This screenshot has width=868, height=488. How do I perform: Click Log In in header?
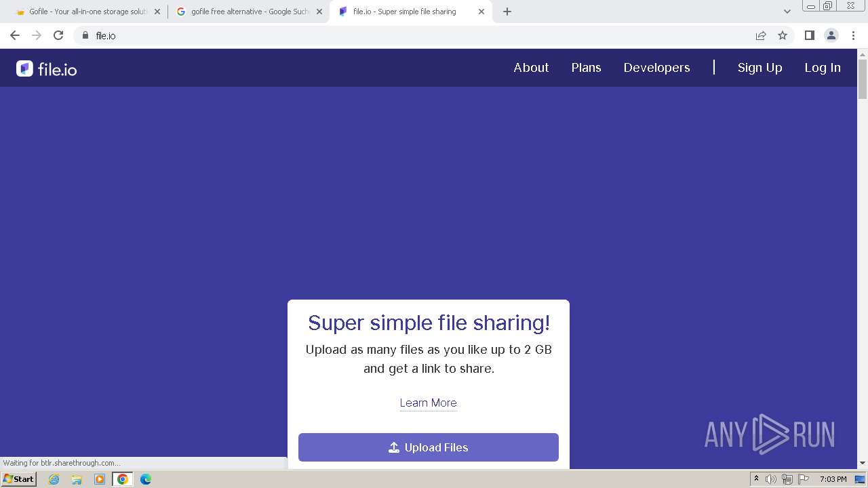tap(823, 68)
